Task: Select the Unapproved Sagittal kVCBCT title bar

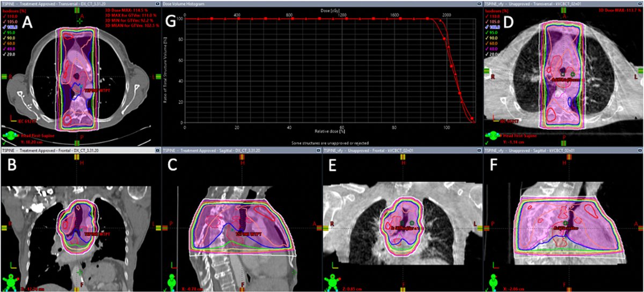Action: (x=563, y=151)
